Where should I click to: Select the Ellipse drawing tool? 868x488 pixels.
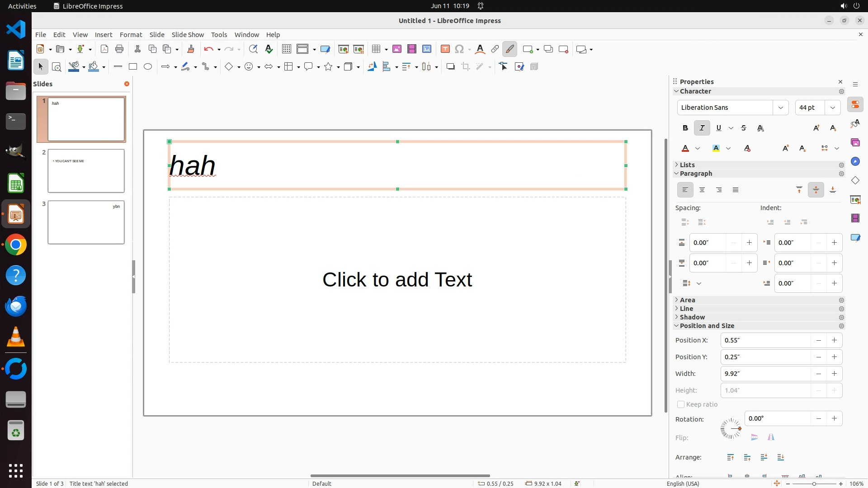[x=148, y=67]
